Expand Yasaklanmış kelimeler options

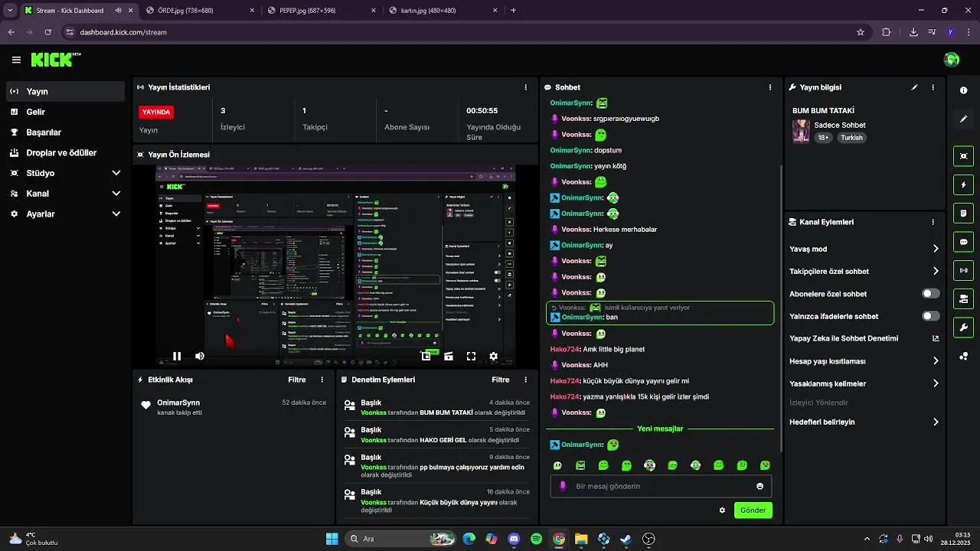[x=936, y=383]
